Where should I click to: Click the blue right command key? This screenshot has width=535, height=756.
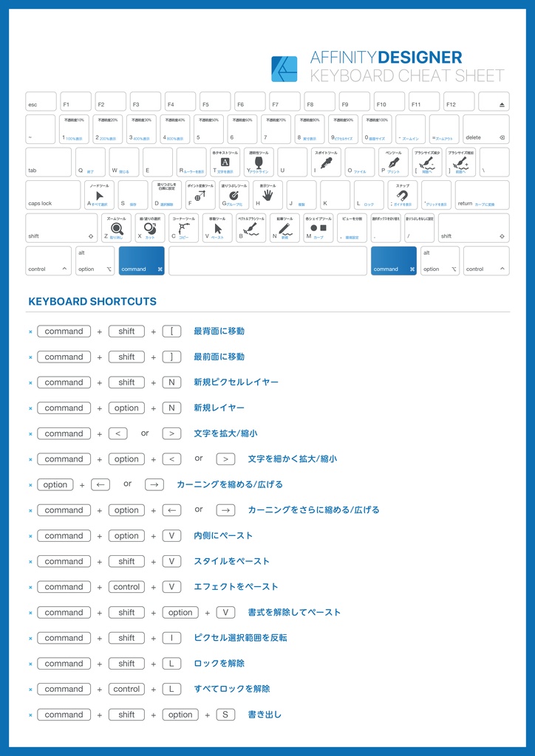[x=394, y=261]
